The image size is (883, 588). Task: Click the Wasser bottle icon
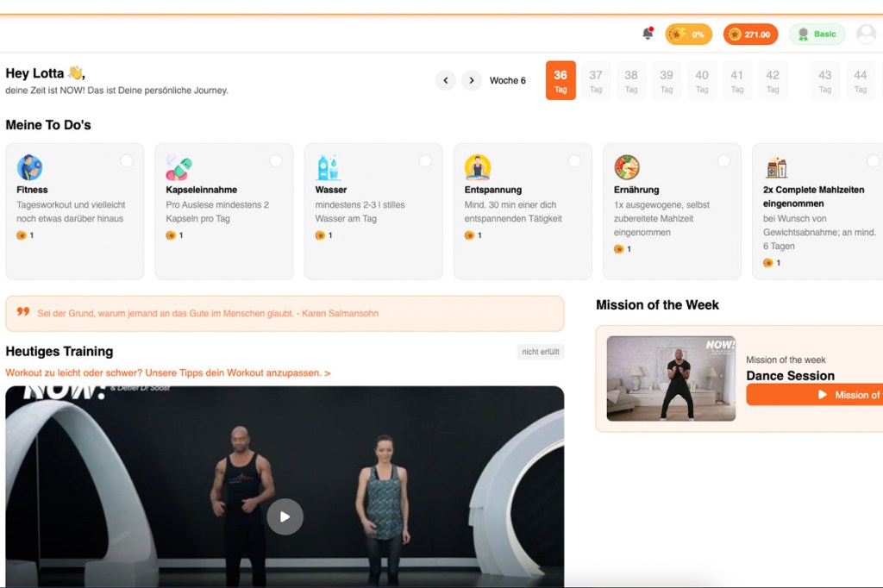tap(328, 167)
